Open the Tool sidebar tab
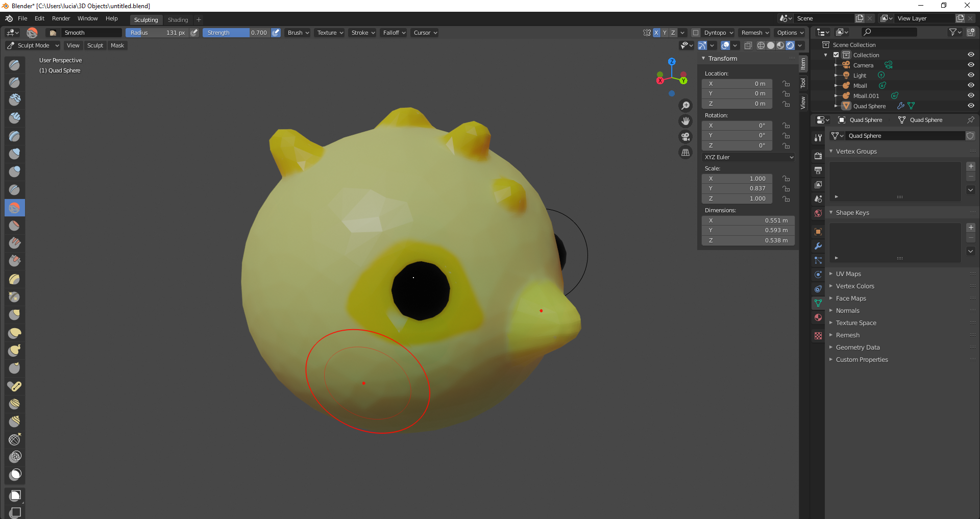Viewport: 980px width, 519px height. [803, 82]
